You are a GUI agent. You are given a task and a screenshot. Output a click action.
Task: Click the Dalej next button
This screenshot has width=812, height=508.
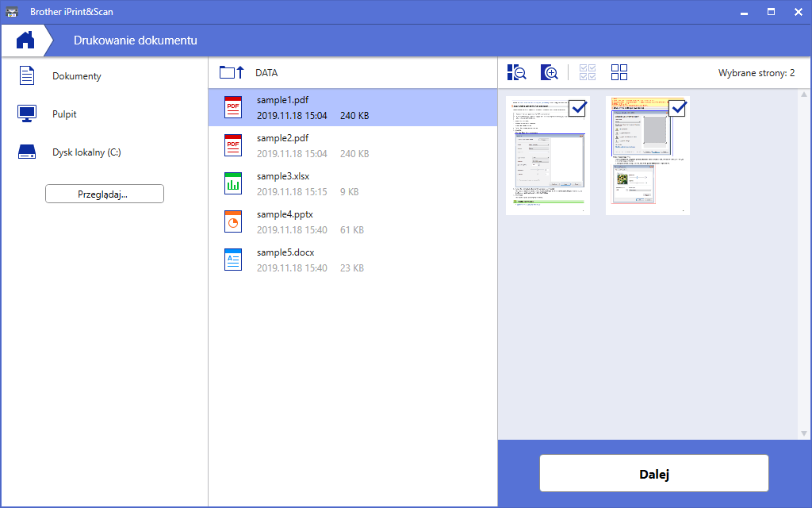tap(654, 473)
